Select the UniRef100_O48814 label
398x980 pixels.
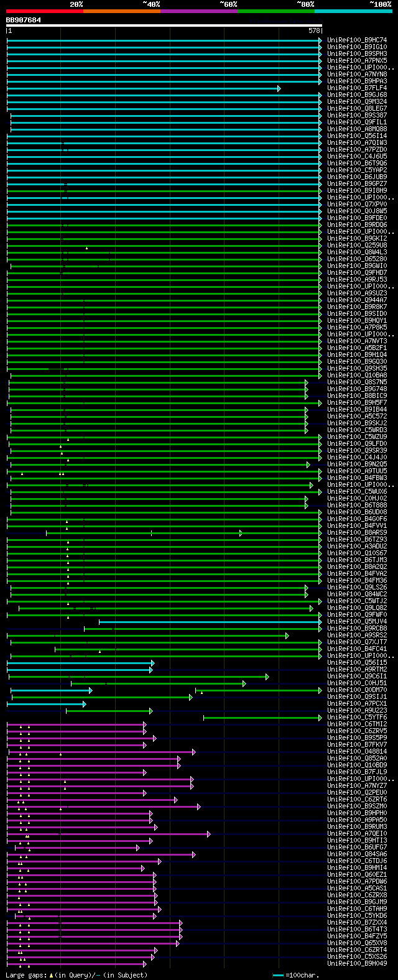[357, 752]
